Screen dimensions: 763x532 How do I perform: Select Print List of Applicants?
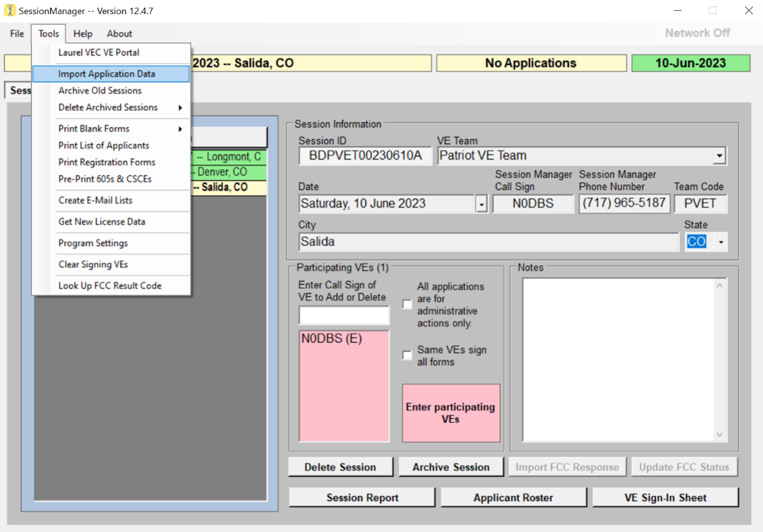tap(111, 145)
